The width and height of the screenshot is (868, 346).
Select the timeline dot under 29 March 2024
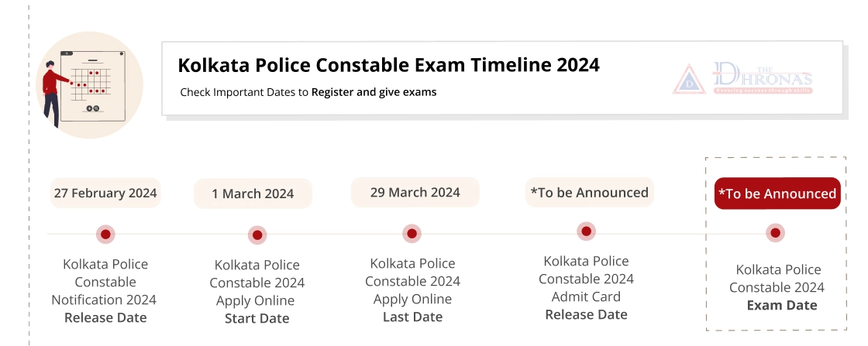point(412,233)
